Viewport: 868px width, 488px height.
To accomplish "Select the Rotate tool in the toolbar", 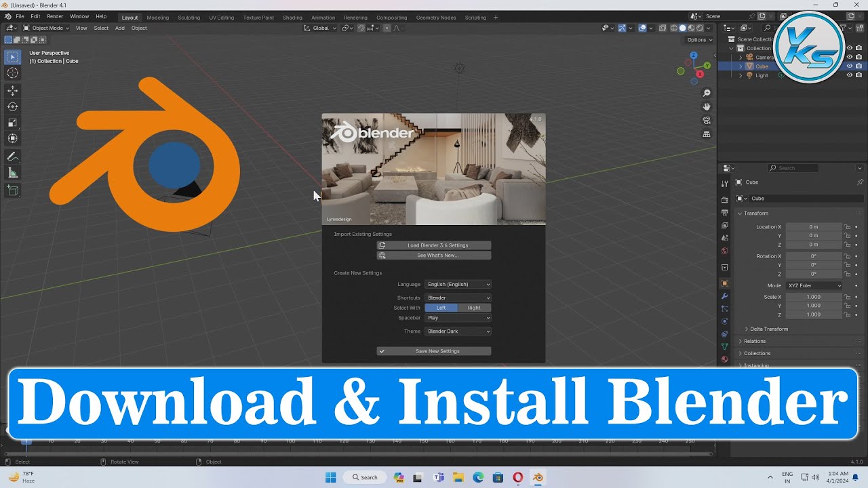I will (12, 106).
